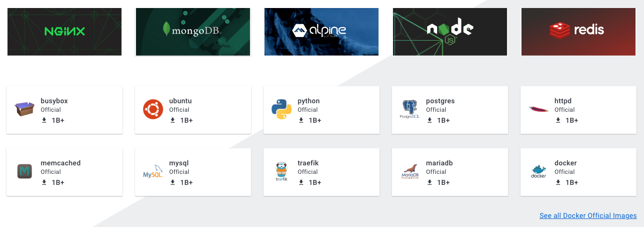Click Official label under mariadb
Image resolution: width=644 pixels, height=227 pixels.
[436, 172]
